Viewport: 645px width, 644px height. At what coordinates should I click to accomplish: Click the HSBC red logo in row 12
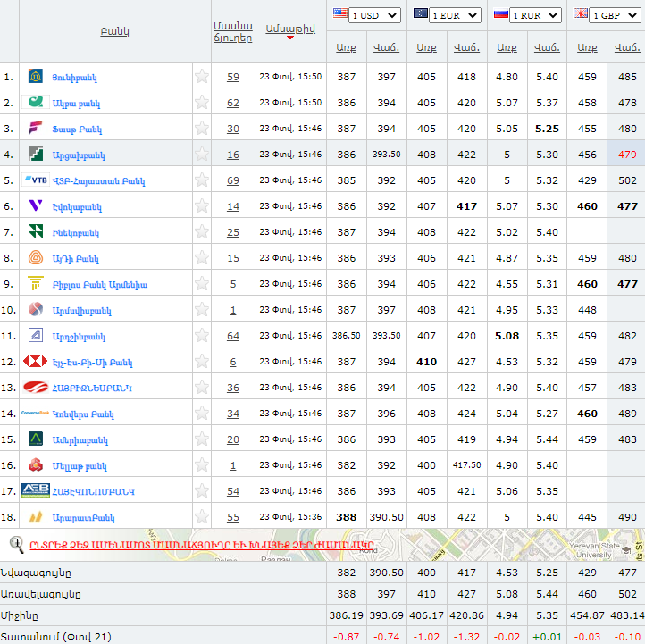click(x=36, y=361)
